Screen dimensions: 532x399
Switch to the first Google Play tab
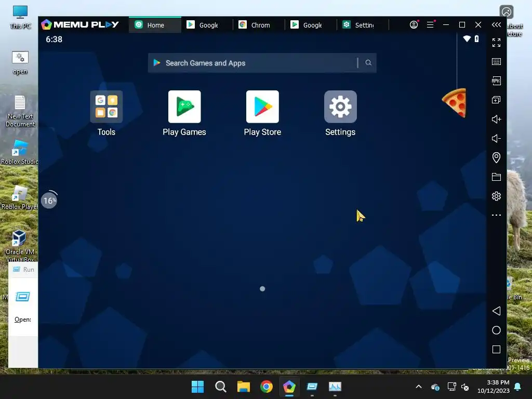pyautogui.click(x=207, y=25)
